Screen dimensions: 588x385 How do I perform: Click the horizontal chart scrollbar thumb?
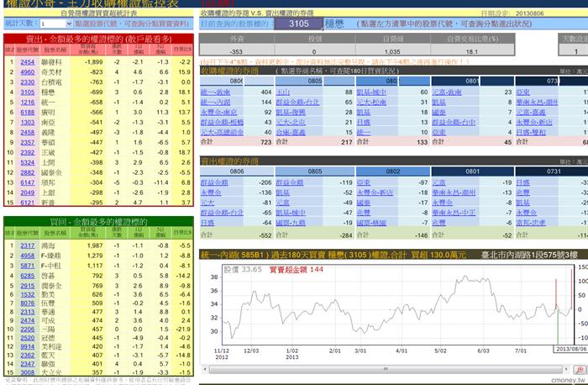point(386,369)
